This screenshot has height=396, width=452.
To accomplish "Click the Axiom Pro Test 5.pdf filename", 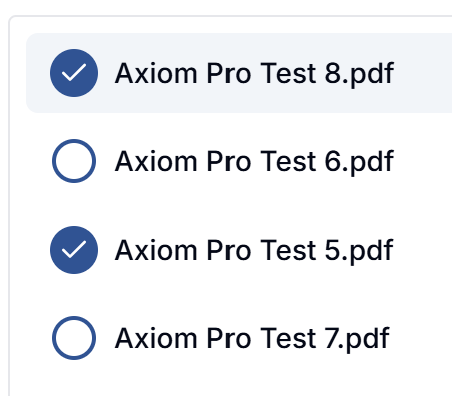I will [x=254, y=251].
